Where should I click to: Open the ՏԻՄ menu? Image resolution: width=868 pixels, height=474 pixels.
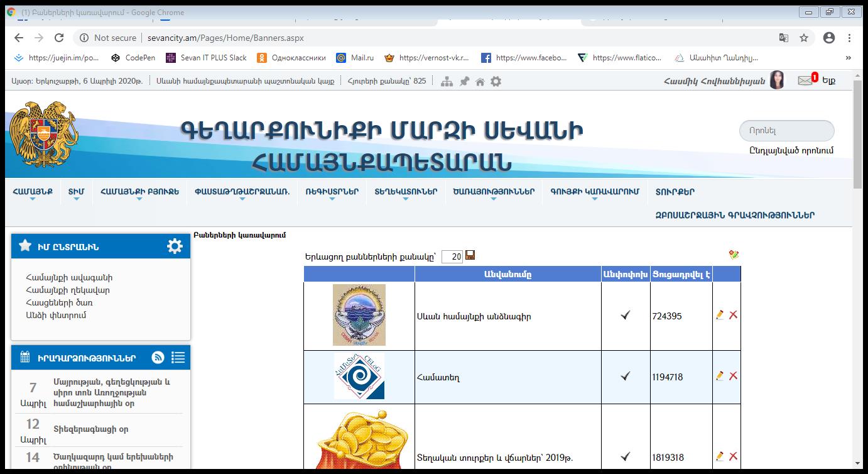tap(76, 192)
